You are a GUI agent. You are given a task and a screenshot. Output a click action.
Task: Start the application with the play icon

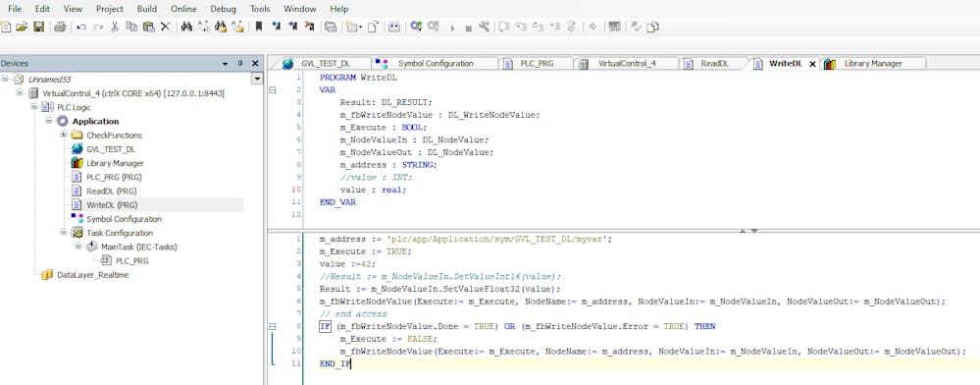(452, 28)
